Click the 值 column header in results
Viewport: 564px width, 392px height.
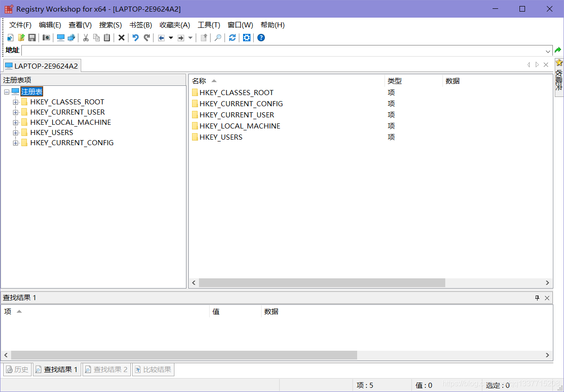tap(235, 312)
